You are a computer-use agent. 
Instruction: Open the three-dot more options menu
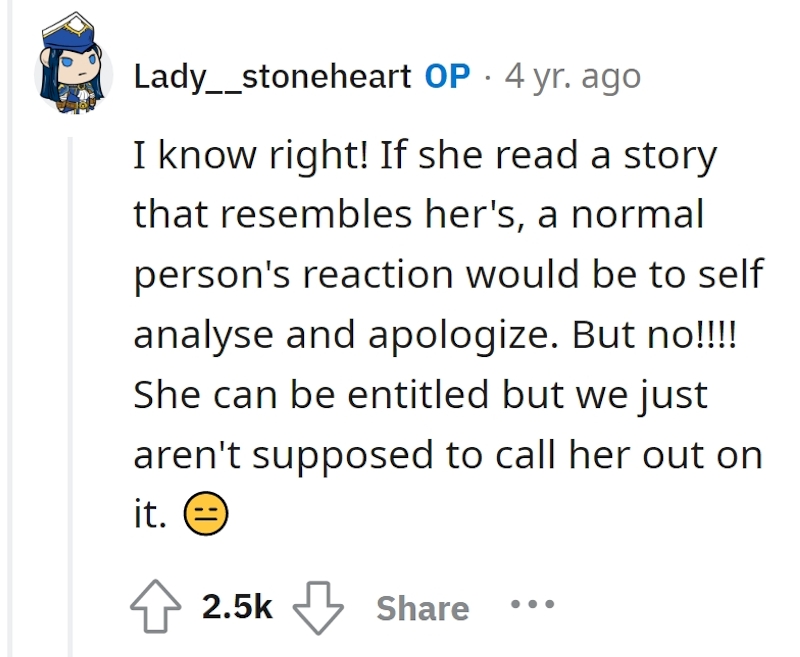click(532, 604)
